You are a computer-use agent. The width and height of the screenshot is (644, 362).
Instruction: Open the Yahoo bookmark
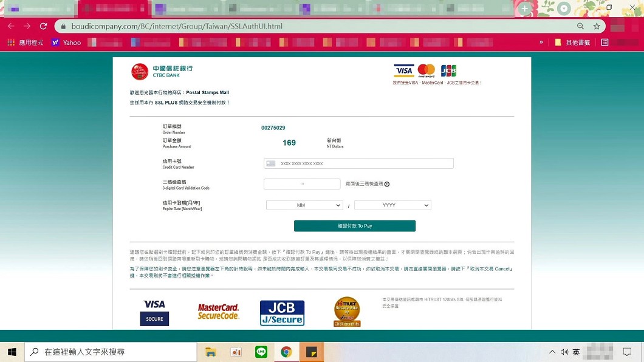click(66, 43)
